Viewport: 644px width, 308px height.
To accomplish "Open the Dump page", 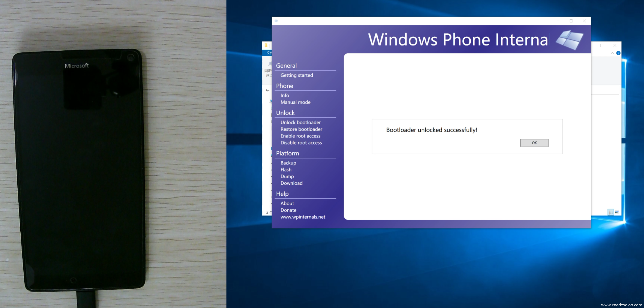I will click(x=287, y=176).
